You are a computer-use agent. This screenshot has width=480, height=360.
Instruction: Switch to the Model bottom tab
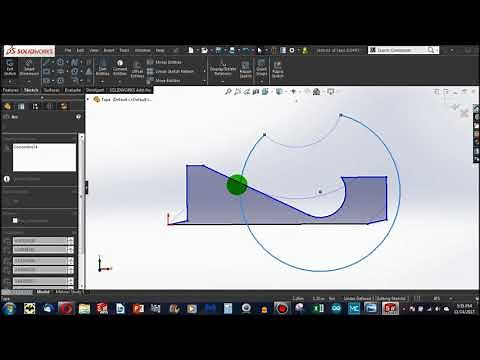click(x=43, y=292)
